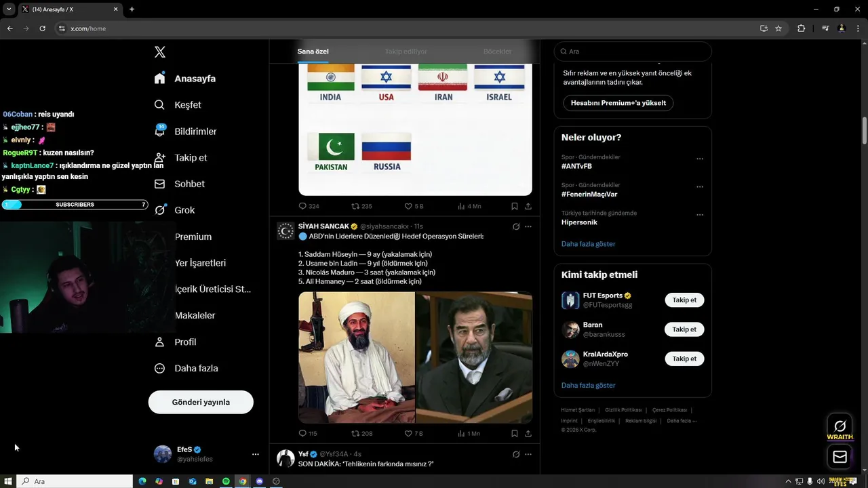Image resolution: width=868 pixels, height=488 pixels.
Task: Share the SİYAH SANCAK post
Action: pyautogui.click(x=528, y=434)
